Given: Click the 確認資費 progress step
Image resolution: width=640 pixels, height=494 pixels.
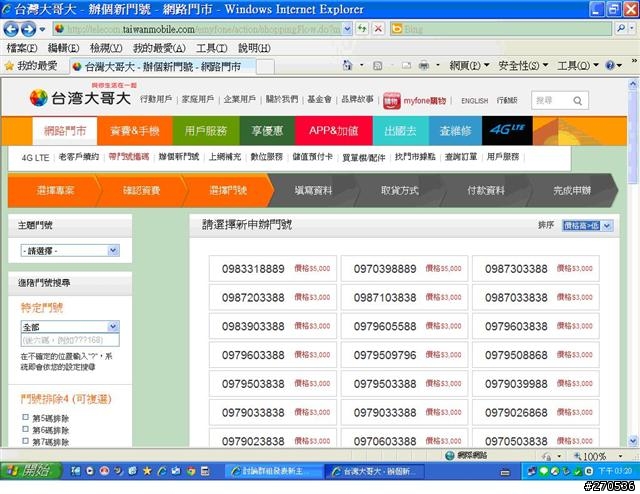Looking at the screenshot, I should point(141,190).
